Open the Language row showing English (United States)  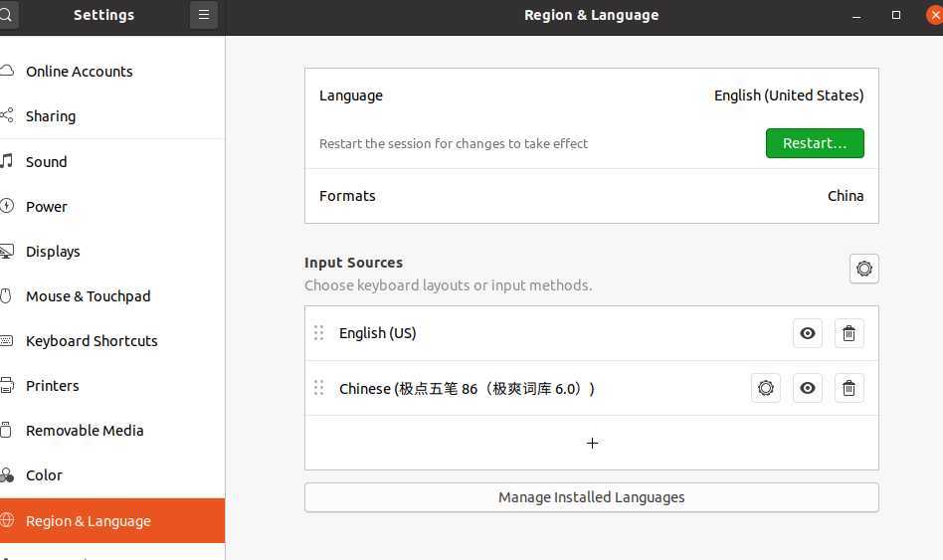[x=591, y=95]
